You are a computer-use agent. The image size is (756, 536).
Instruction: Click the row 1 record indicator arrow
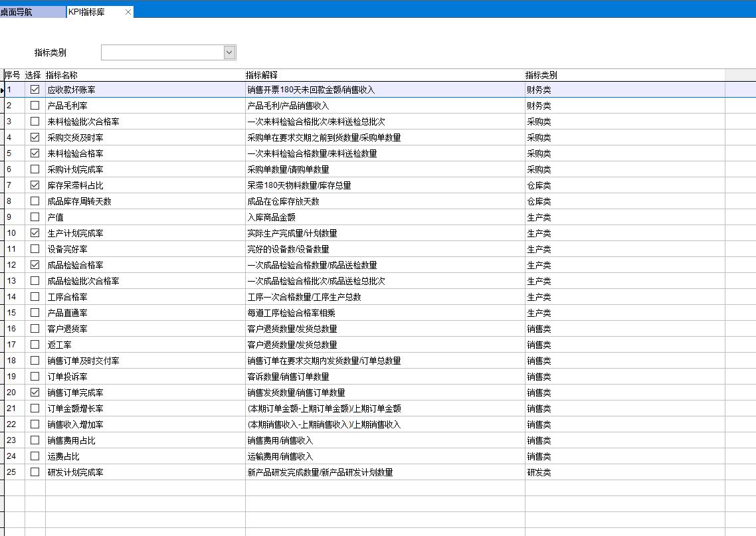pos(3,90)
